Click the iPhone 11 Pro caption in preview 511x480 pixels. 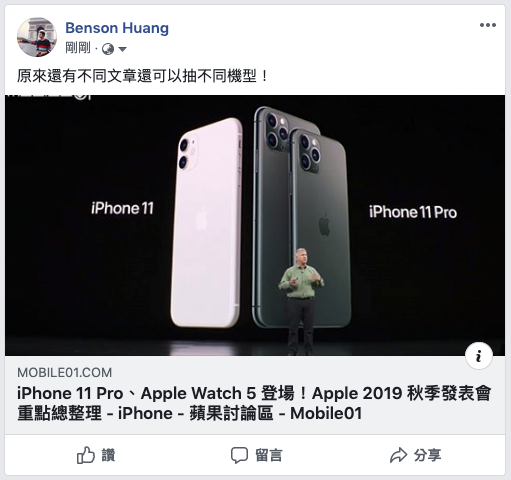[x=413, y=212]
